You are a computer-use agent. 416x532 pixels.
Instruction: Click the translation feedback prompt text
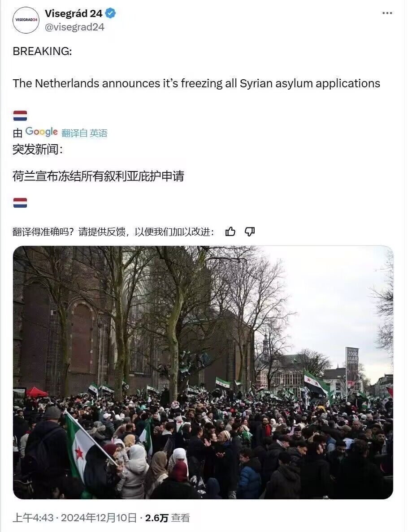pyautogui.click(x=113, y=232)
